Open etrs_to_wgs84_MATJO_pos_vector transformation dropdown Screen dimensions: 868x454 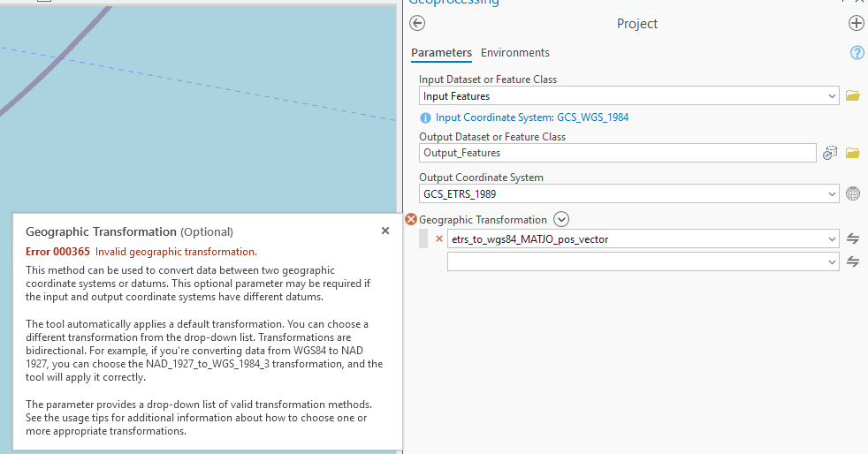[832, 239]
